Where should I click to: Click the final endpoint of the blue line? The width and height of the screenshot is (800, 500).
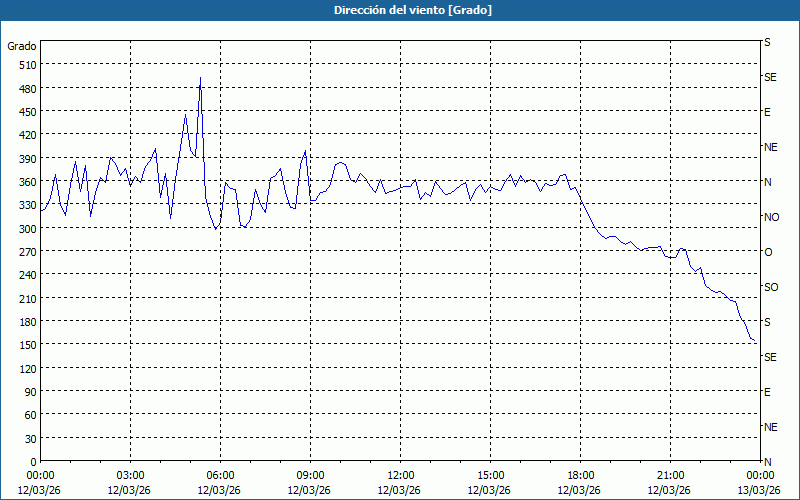[755, 342]
